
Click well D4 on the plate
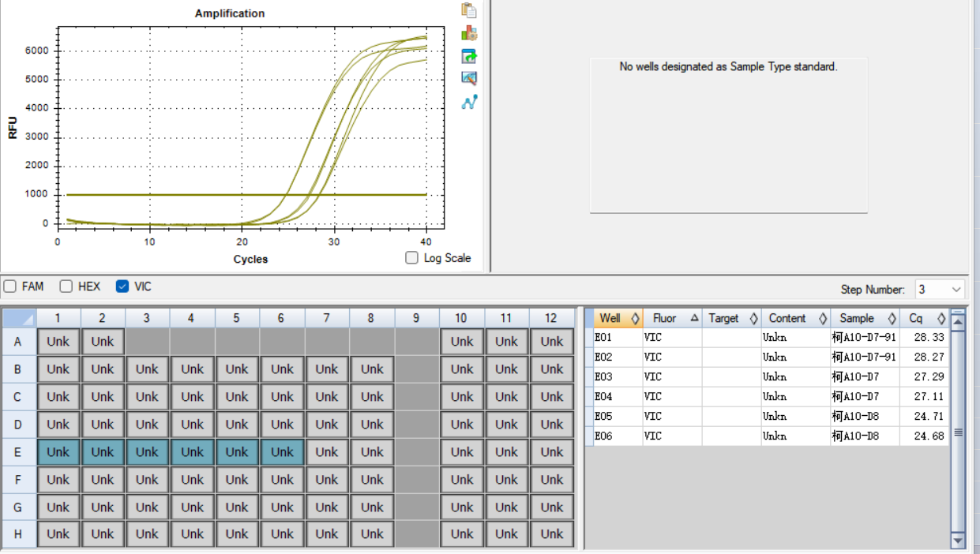[192, 425]
